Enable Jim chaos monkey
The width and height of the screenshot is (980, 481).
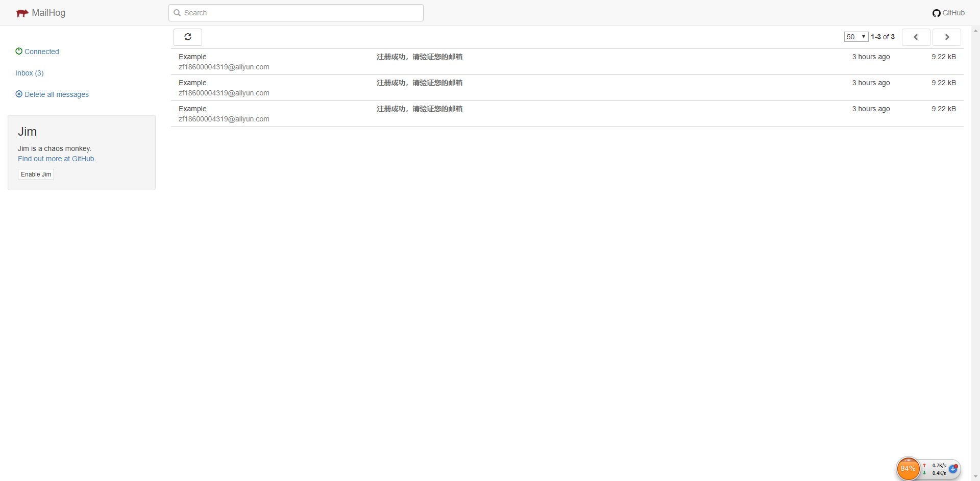[x=36, y=174]
